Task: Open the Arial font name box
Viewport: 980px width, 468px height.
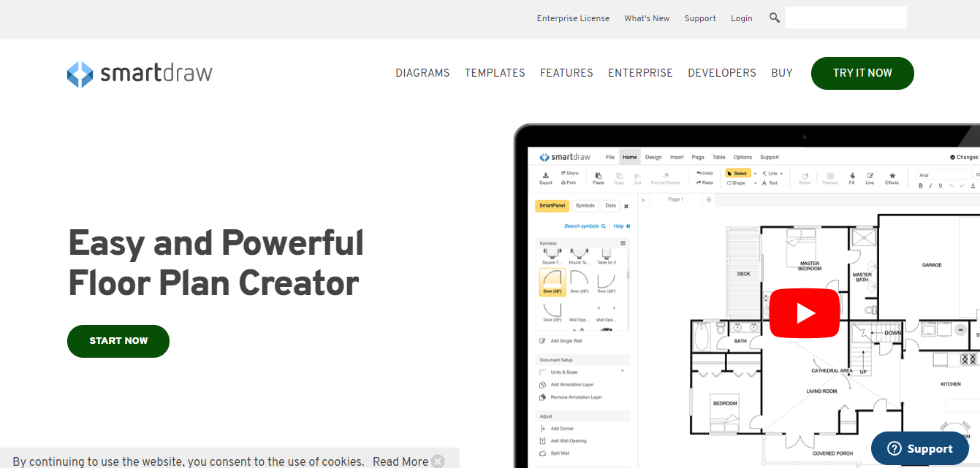Action: coord(943,175)
